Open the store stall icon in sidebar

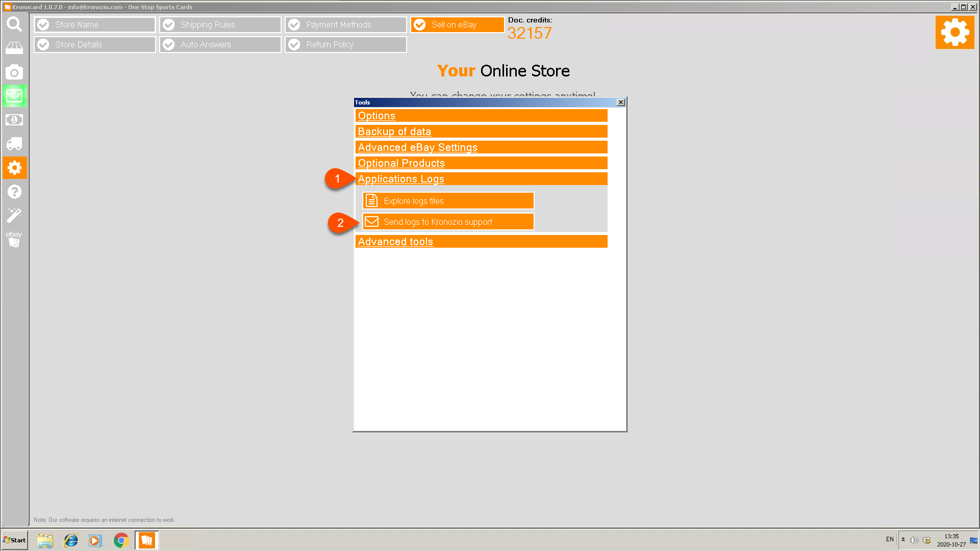(14, 48)
